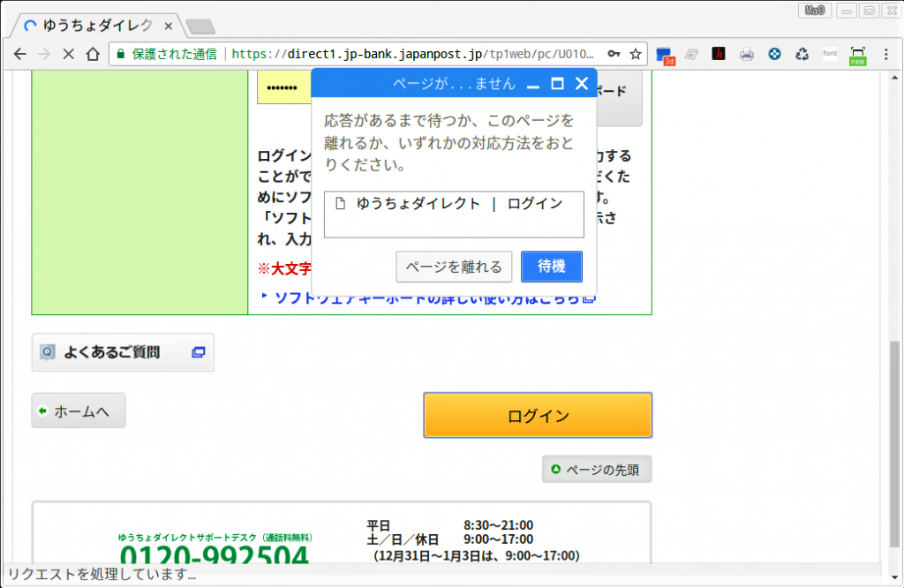
Task: Click the password input field
Action: tap(284, 87)
